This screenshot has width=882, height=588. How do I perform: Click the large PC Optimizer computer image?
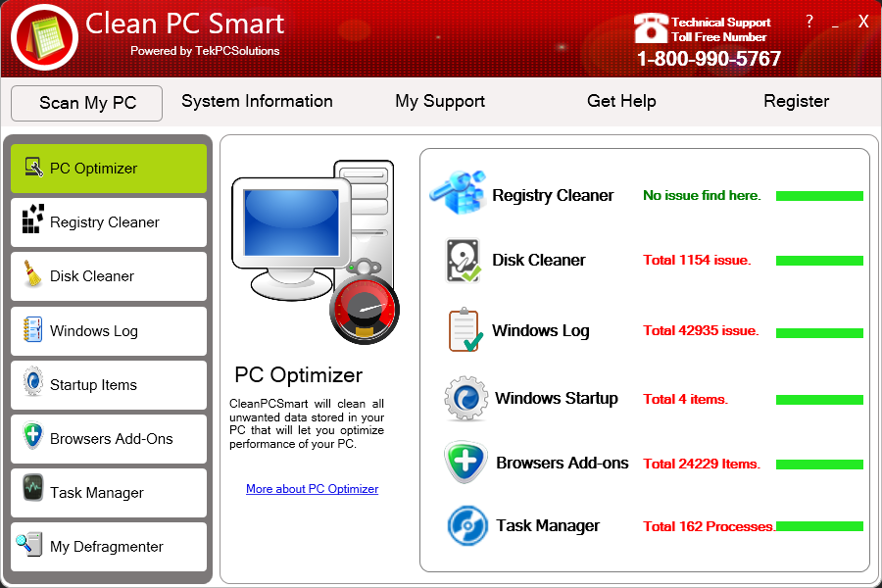pyautogui.click(x=314, y=250)
